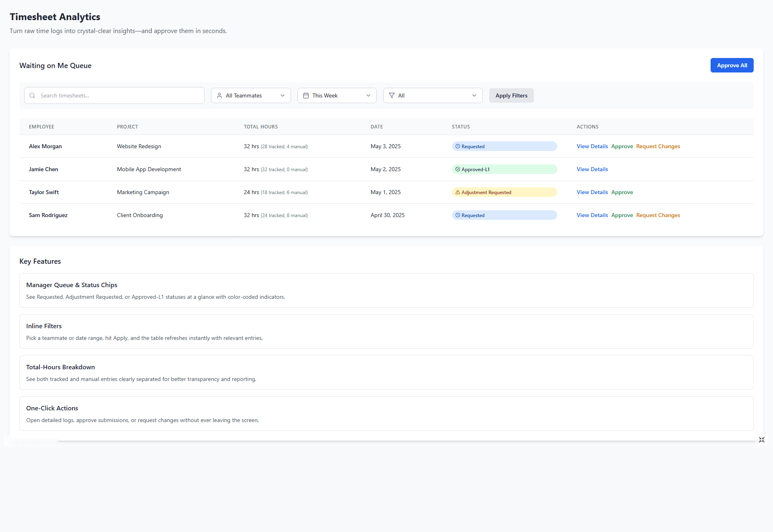Click hours with 24 tracked, 8 manual
This screenshot has height=532, width=773.
coord(276,215)
